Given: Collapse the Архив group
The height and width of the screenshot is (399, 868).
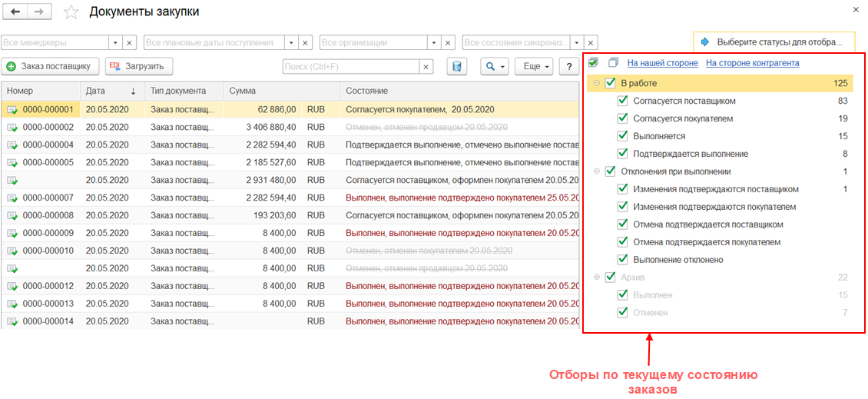Looking at the screenshot, I should point(597,277).
